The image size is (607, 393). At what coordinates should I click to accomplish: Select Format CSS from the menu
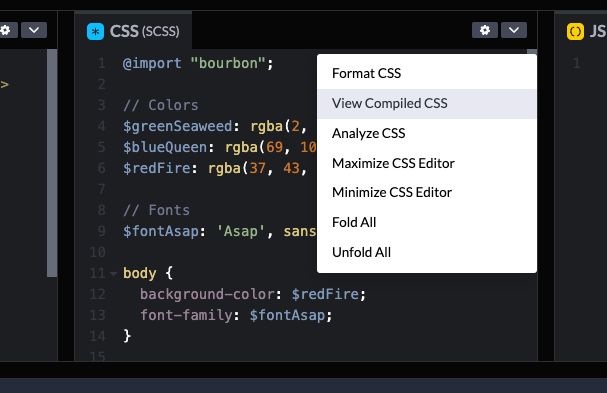427,73
